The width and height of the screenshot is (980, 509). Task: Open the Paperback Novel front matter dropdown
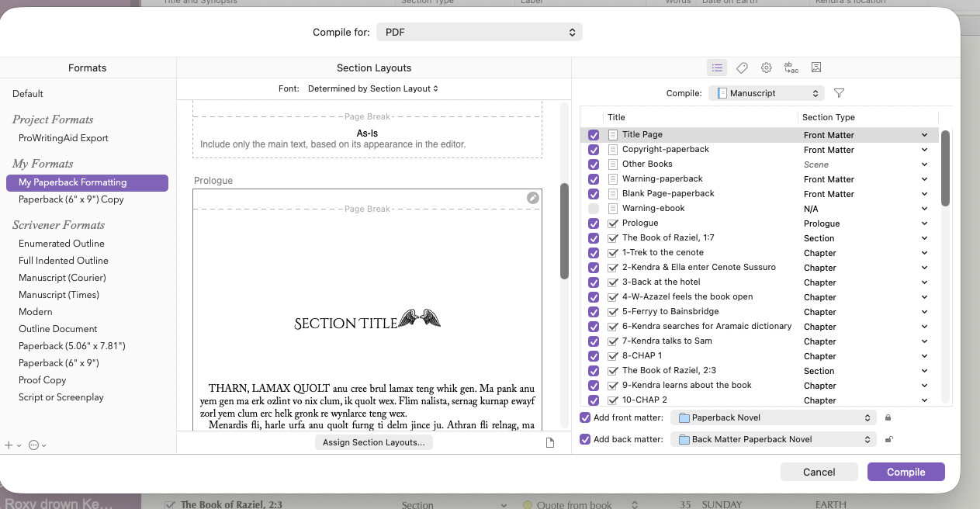coord(773,417)
